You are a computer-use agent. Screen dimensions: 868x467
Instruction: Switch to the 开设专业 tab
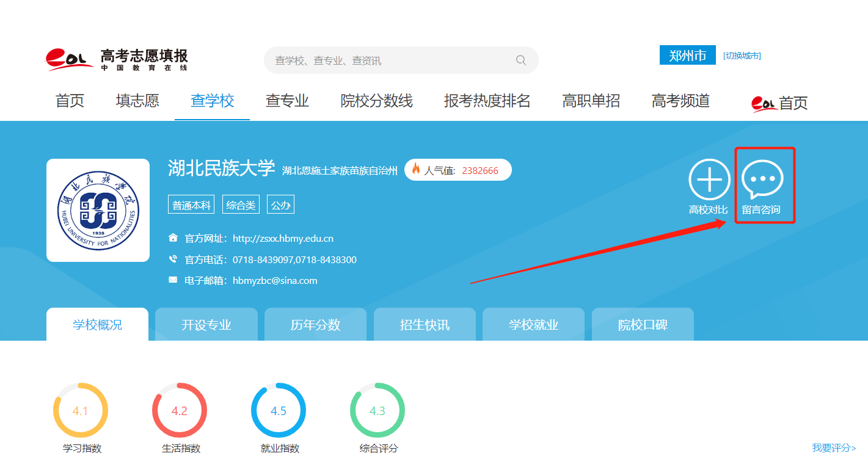tap(206, 325)
